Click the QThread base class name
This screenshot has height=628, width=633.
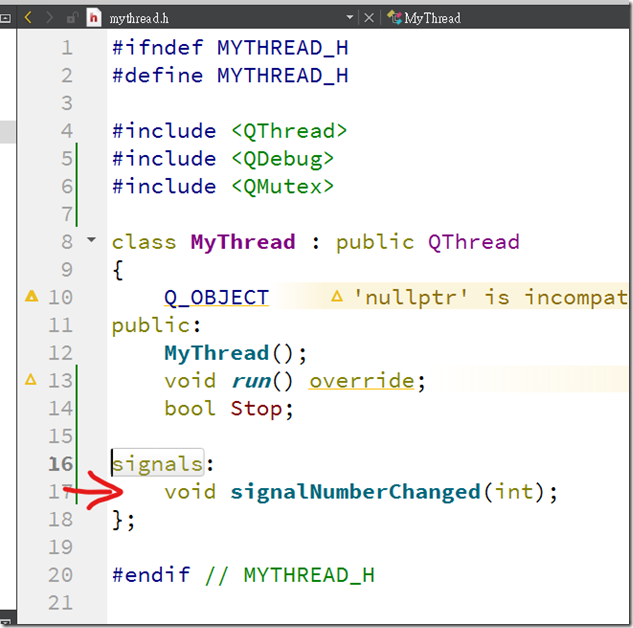pyautogui.click(x=474, y=242)
